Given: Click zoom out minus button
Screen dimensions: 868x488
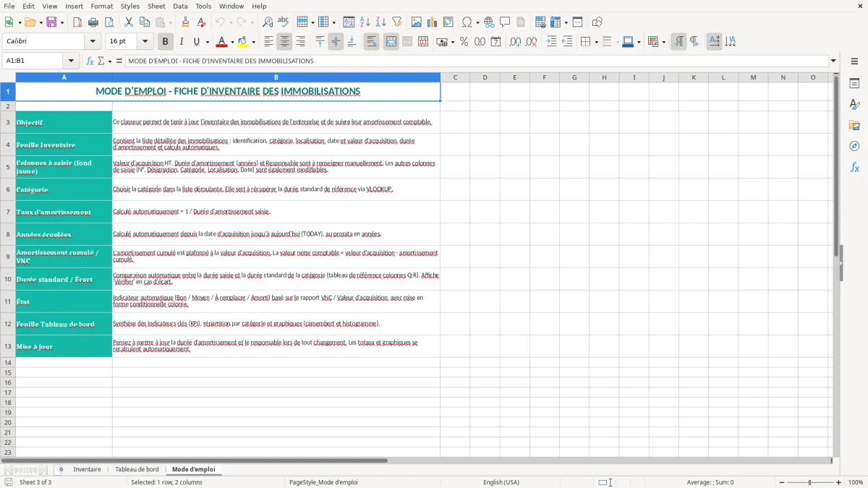Looking at the screenshot, I should pyautogui.click(x=780, y=482).
